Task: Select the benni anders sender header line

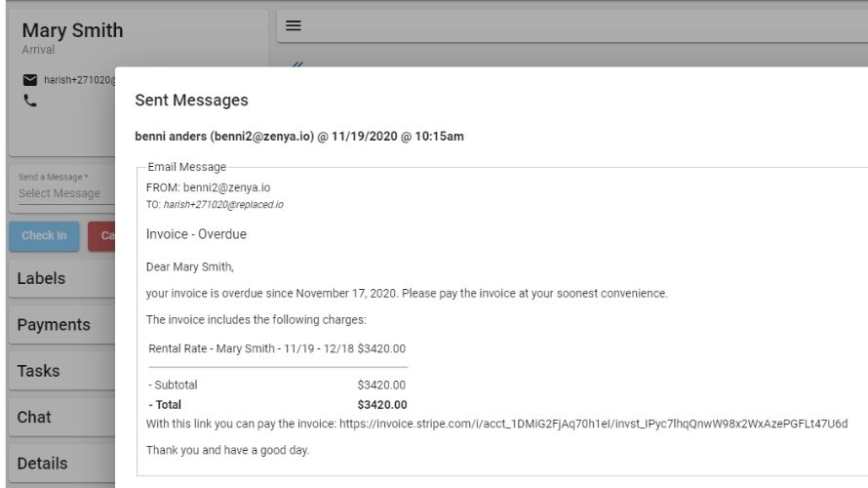Action: (x=298, y=137)
